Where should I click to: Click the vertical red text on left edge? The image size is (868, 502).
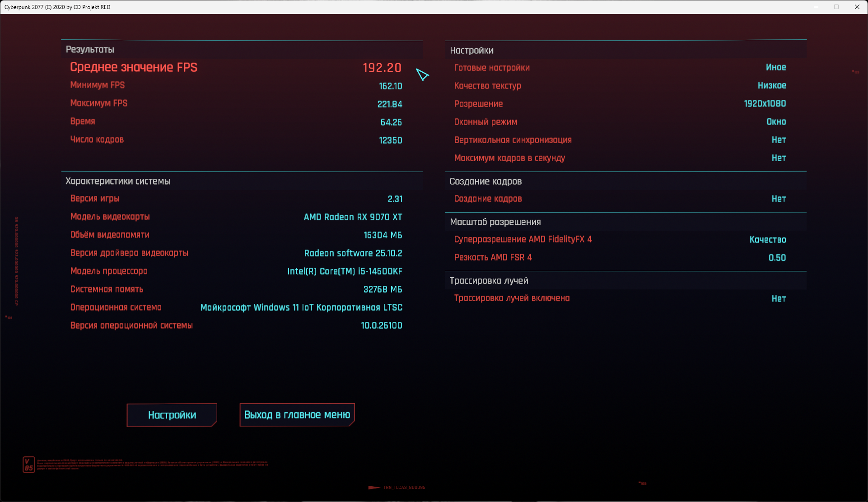pos(16,261)
